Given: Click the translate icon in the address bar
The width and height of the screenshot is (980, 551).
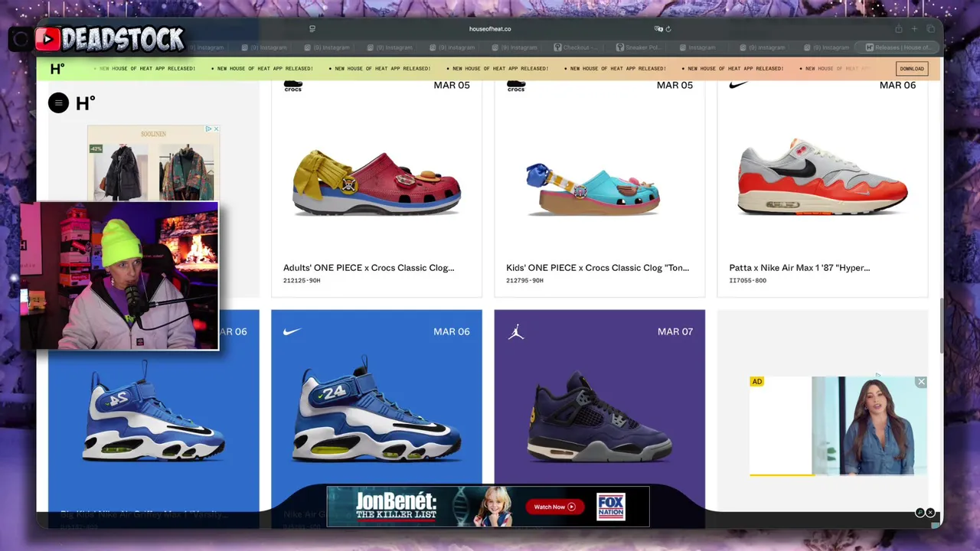Looking at the screenshot, I should click(658, 29).
